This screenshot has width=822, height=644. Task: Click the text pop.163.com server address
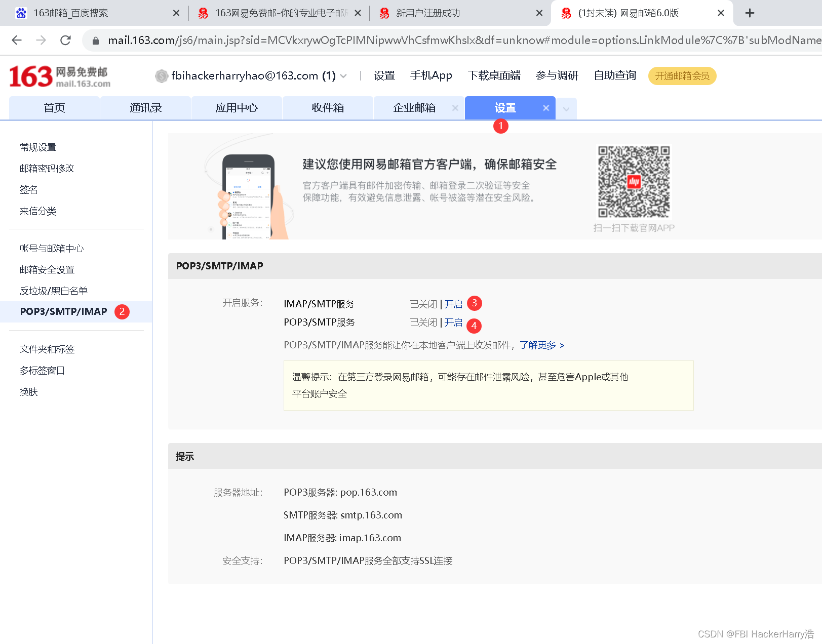coord(369,493)
